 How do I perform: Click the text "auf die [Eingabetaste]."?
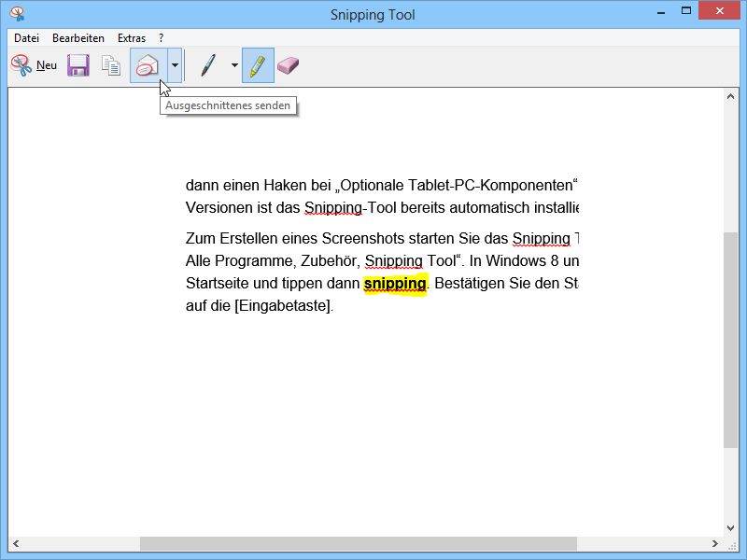pos(260,306)
